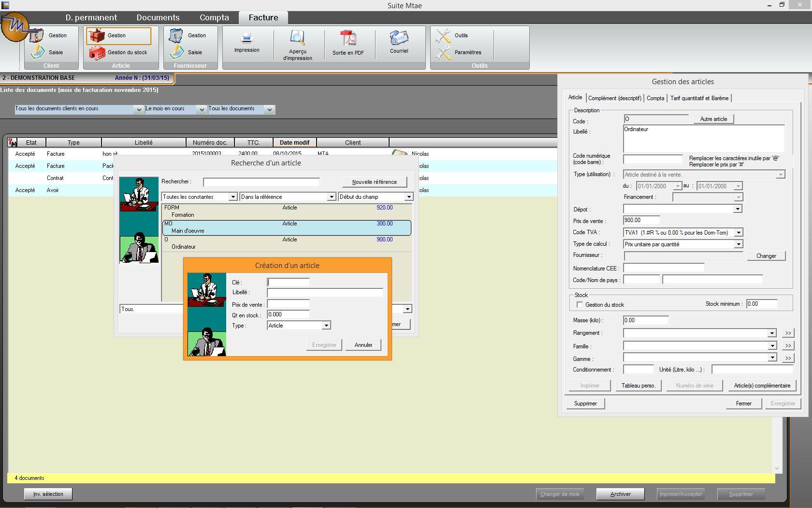This screenshot has width=812, height=508.
Task: Open Outils tools icon in ribbon
Action: (443, 35)
